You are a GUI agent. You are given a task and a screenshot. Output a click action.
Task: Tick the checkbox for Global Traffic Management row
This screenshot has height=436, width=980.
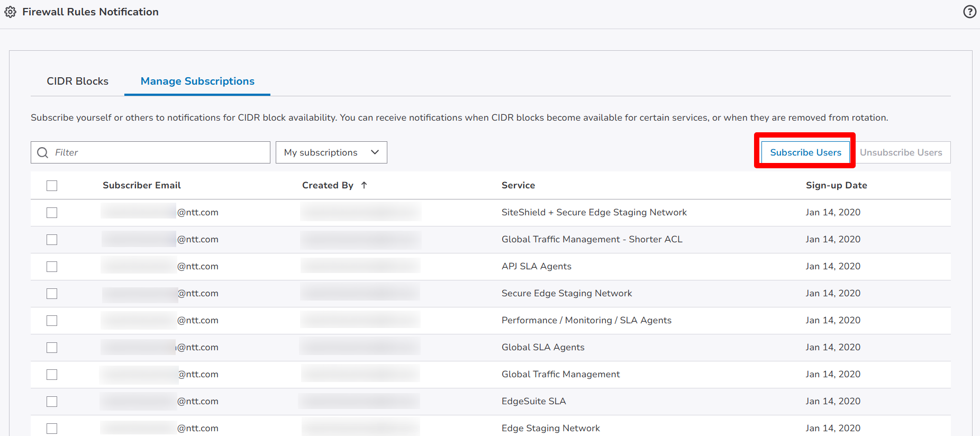pos(52,375)
